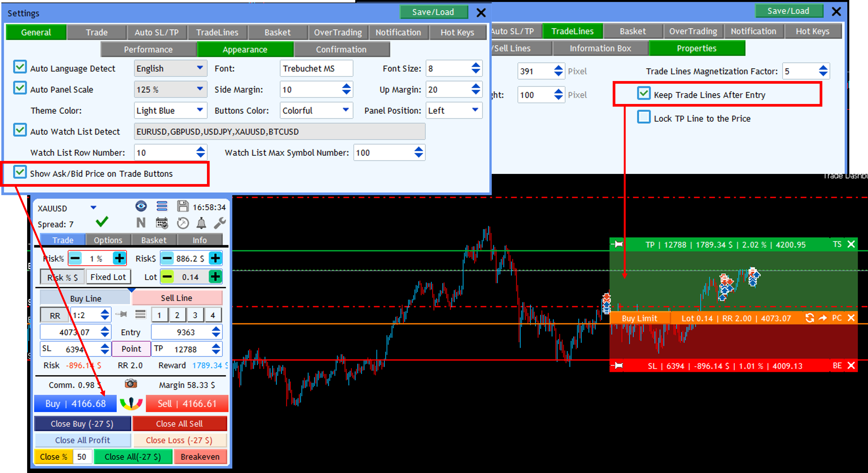Expand the Panel Position dropdown
This screenshot has width=868, height=473.
click(453, 110)
